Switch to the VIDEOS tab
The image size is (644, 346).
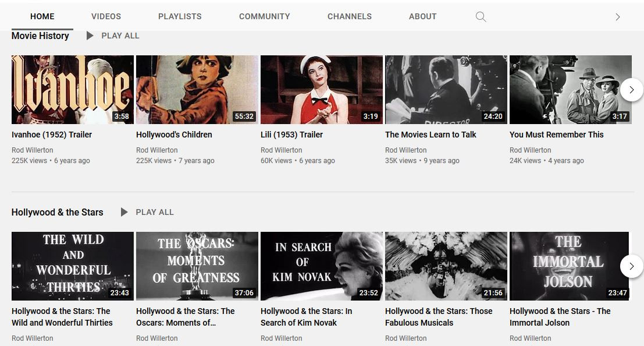(106, 16)
